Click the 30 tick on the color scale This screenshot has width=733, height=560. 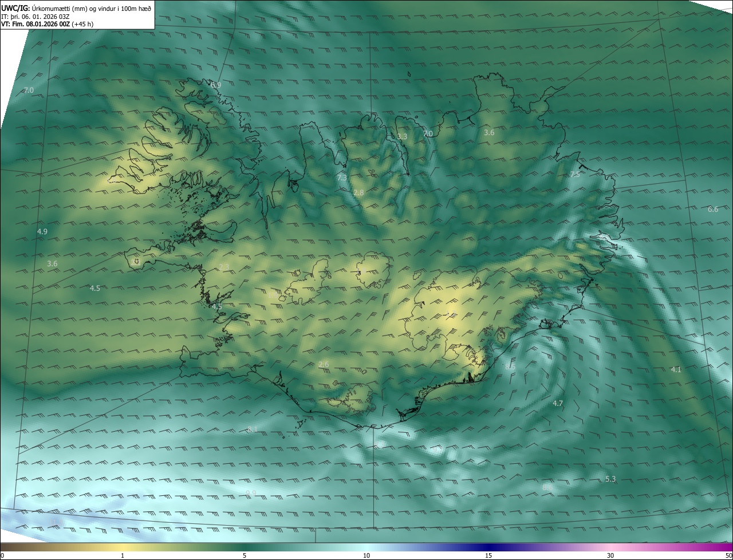pos(610,555)
